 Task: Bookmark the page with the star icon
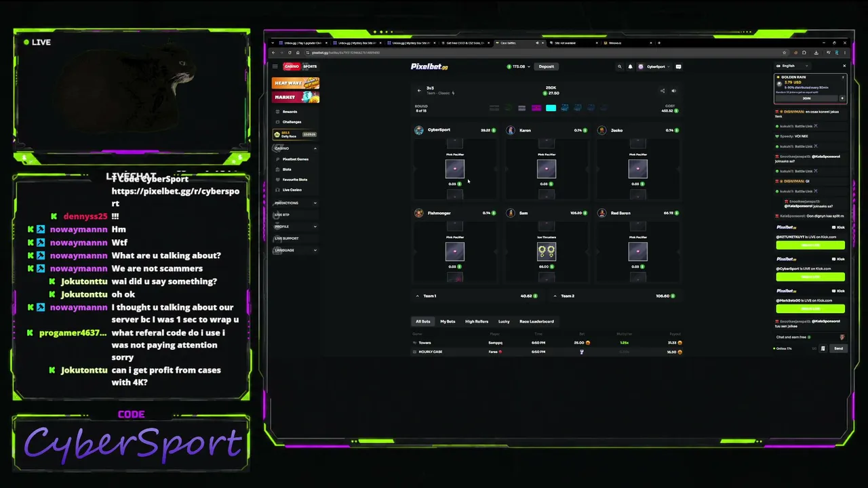point(785,52)
